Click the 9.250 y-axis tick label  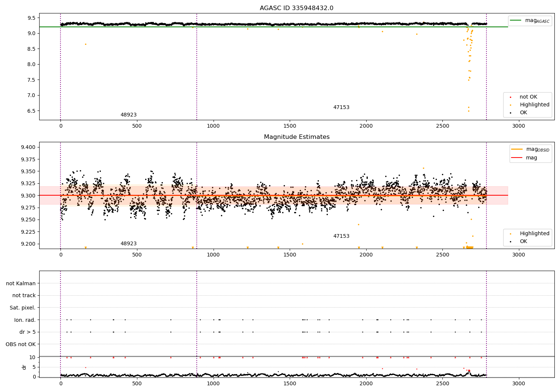(x=28, y=220)
